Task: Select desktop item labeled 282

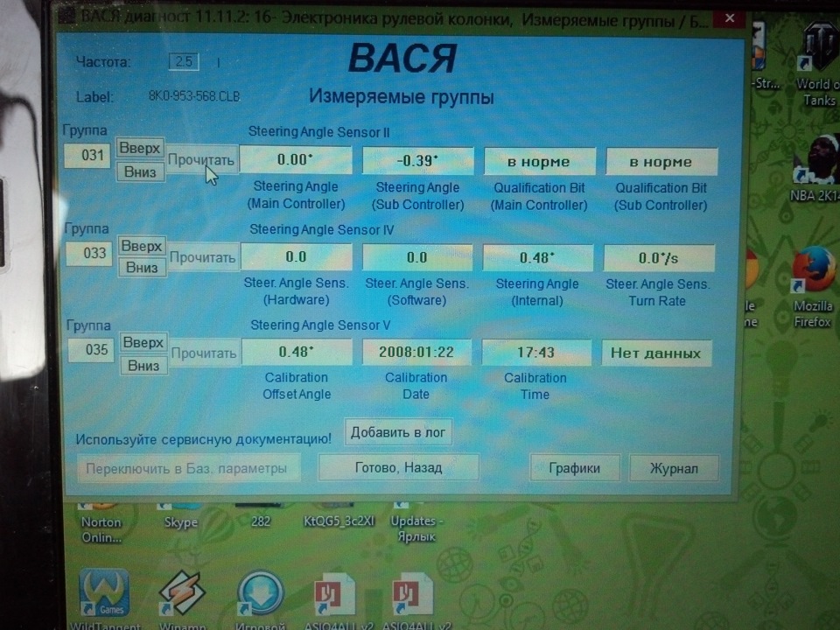Action: coord(261,521)
